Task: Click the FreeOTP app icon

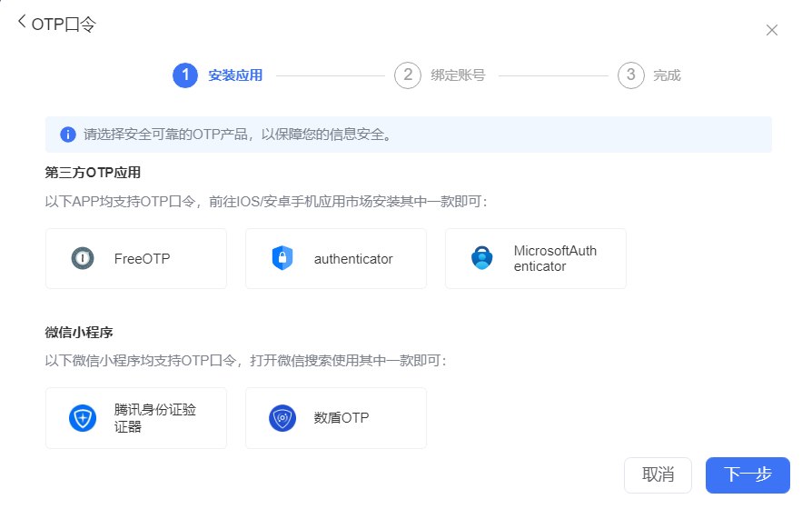Action: [83, 258]
